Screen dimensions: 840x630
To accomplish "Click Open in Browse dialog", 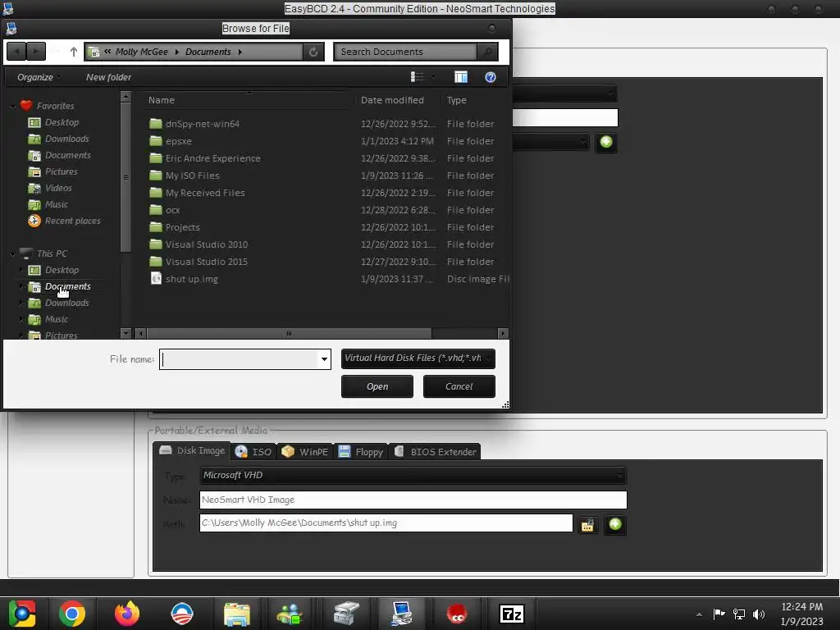I will pyautogui.click(x=377, y=386).
